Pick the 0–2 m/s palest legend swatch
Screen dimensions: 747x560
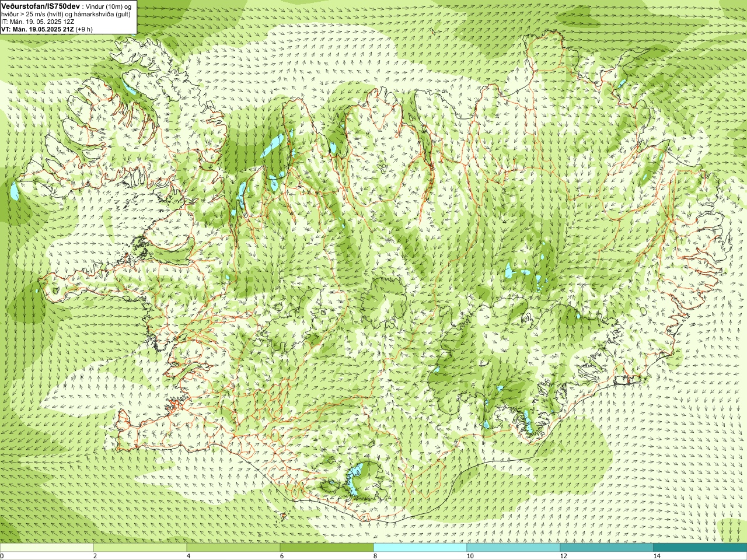pyautogui.click(x=47, y=548)
